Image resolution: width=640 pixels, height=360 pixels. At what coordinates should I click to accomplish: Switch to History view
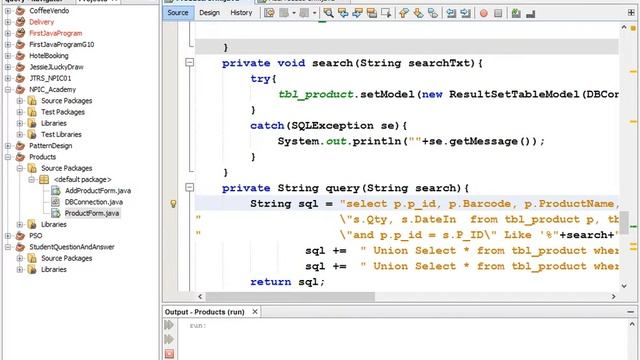click(241, 13)
